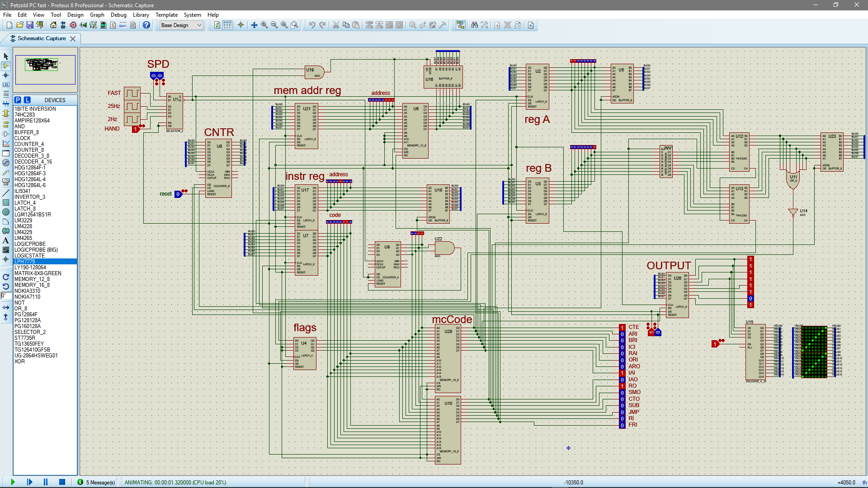Click the rotation angle input field
The height and width of the screenshot is (488, 868).
pyautogui.click(x=6, y=296)
